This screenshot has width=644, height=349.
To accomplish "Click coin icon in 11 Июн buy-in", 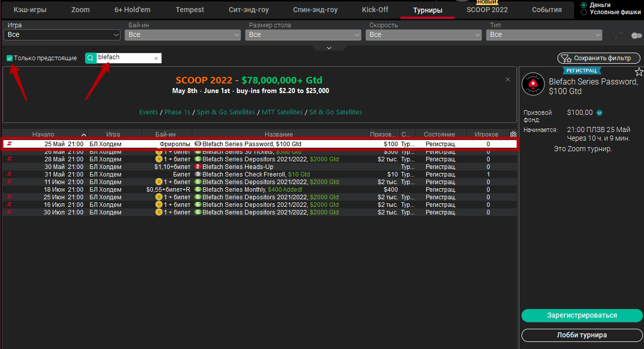I will pyautogui.click(x=159, y=182).
